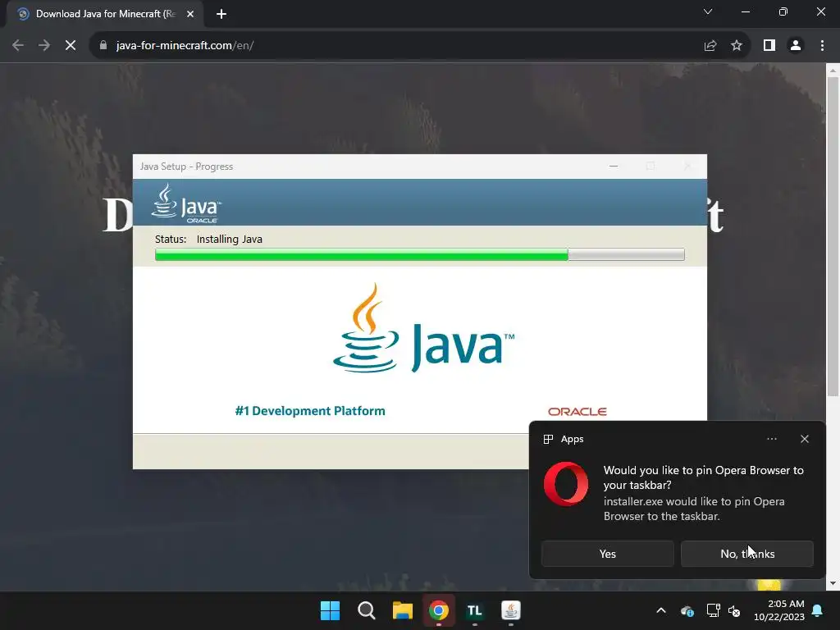Open the notification's three-dot options

click(771, 439)
